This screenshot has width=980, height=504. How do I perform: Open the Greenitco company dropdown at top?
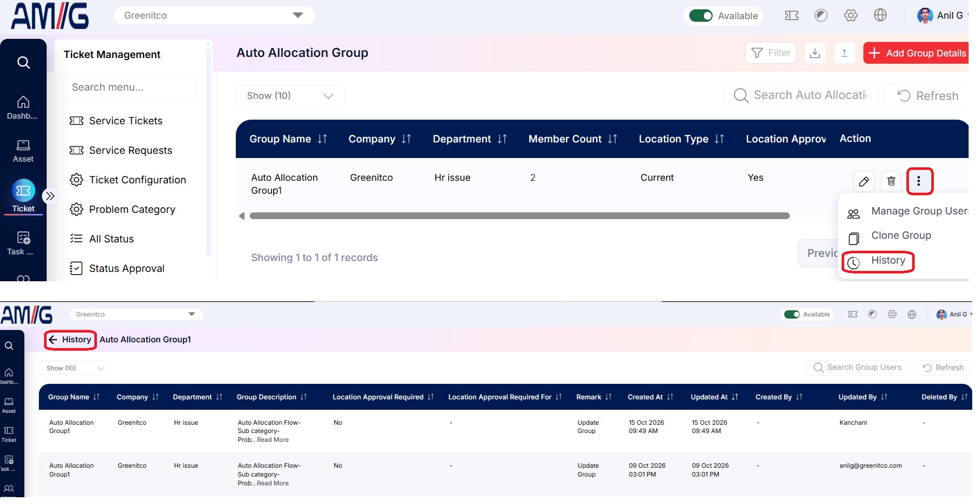click(x=214, y=16)
